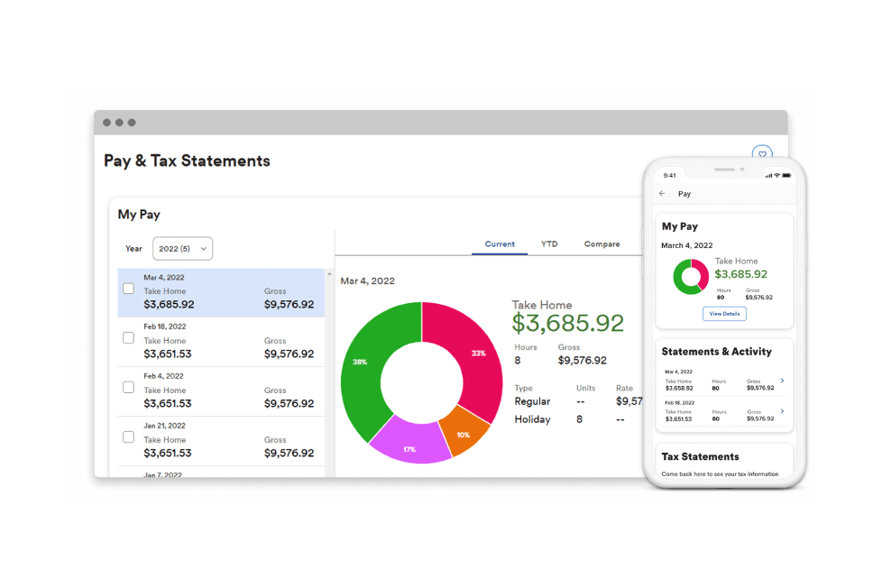The image size is (882, 588).
Task: Click the cellular signal icon on the phone
Action: click(768, 175)
